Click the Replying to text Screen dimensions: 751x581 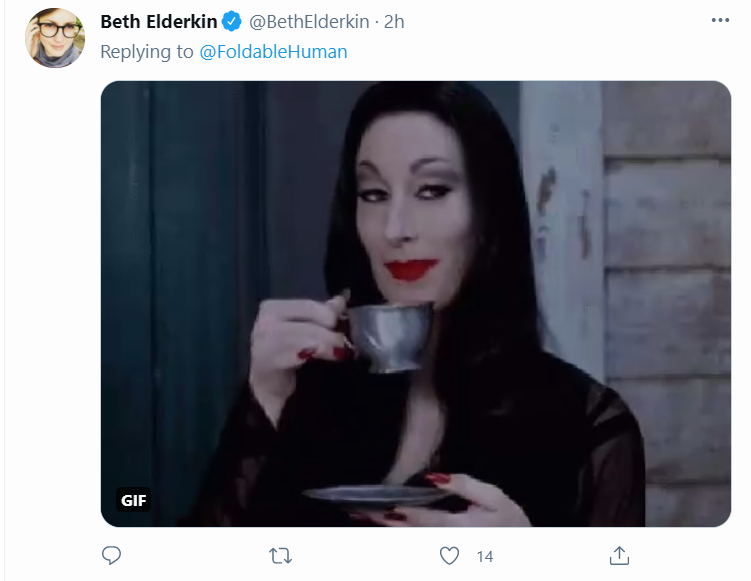click(147, 52)
